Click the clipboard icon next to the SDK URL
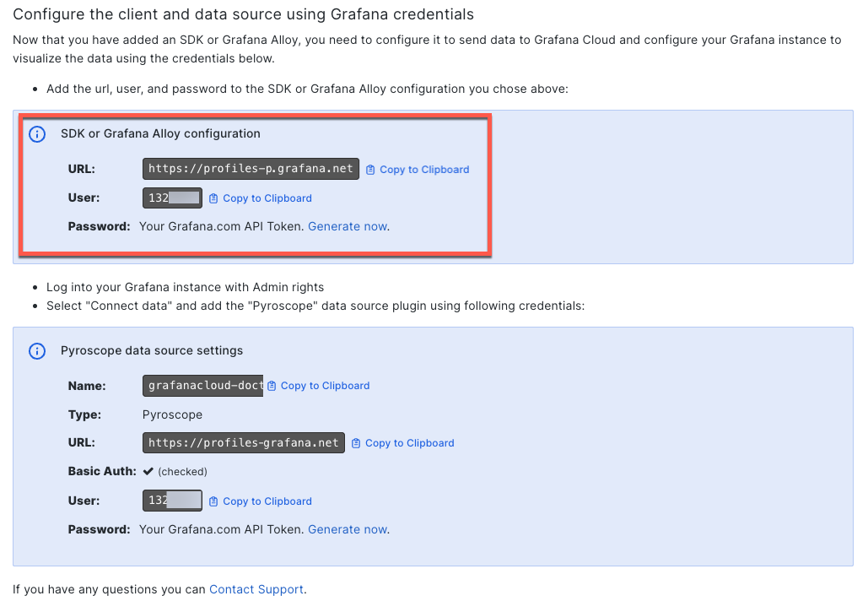The image size is (868, 612). tap(371, 169)
